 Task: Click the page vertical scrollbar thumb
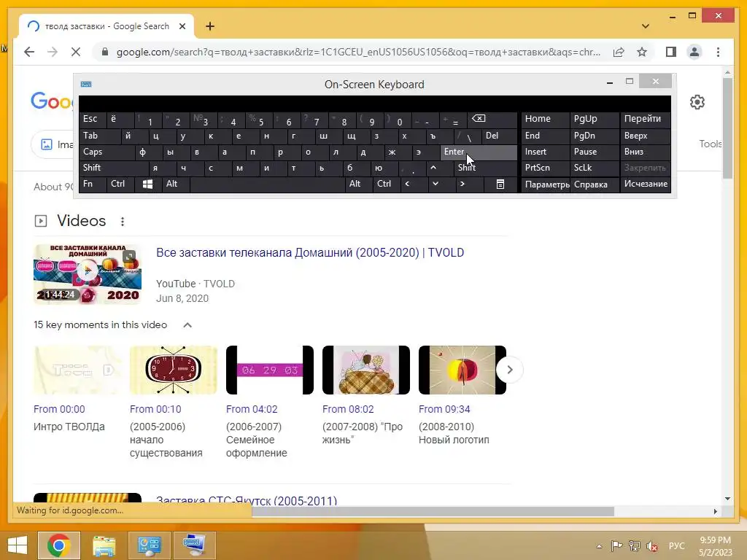pos(727,128)
